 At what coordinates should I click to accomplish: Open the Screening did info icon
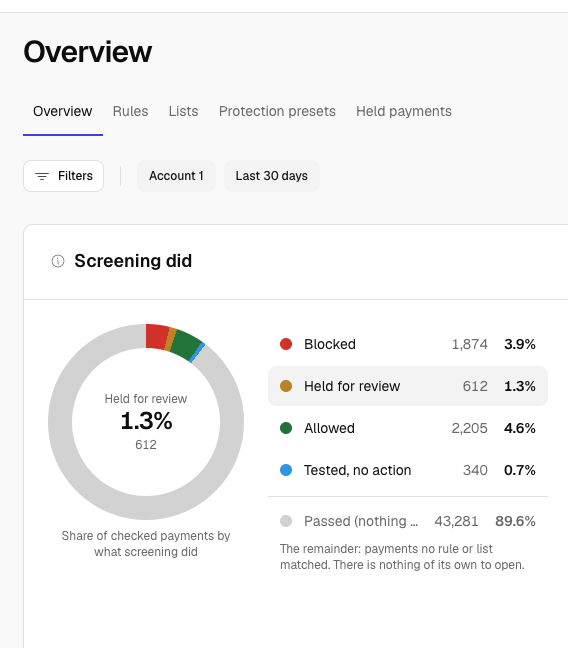[58, 261]
